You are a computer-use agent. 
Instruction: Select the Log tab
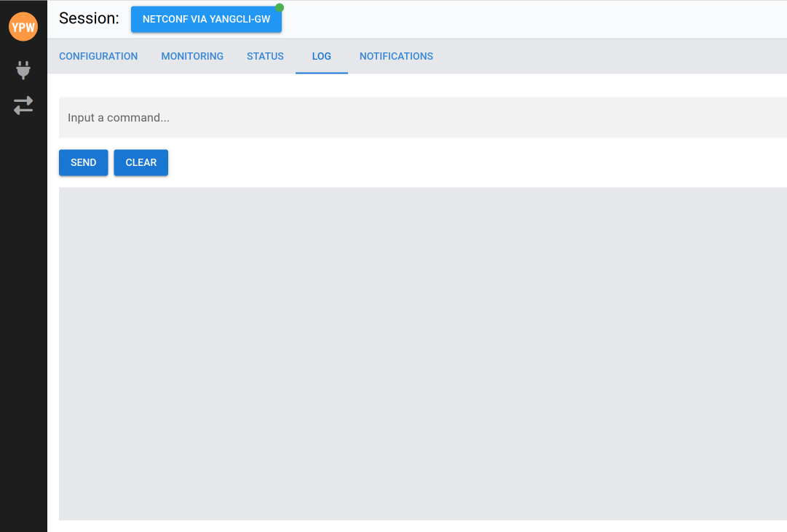321,56
